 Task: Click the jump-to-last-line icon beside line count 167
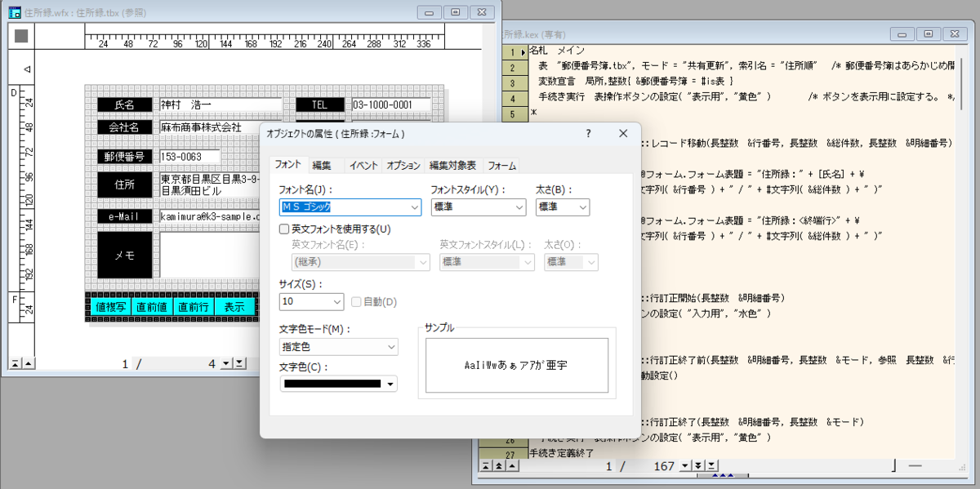click(711, 466)
